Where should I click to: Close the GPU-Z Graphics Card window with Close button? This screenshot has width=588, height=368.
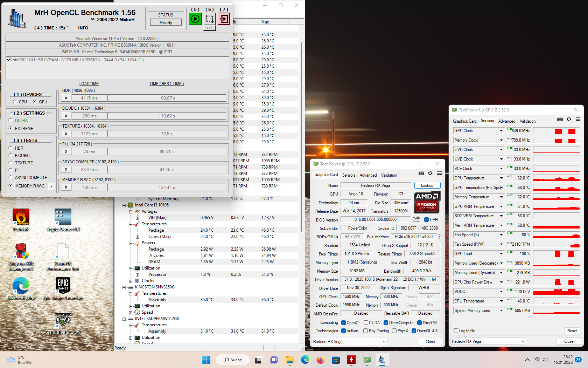point(430,342)
